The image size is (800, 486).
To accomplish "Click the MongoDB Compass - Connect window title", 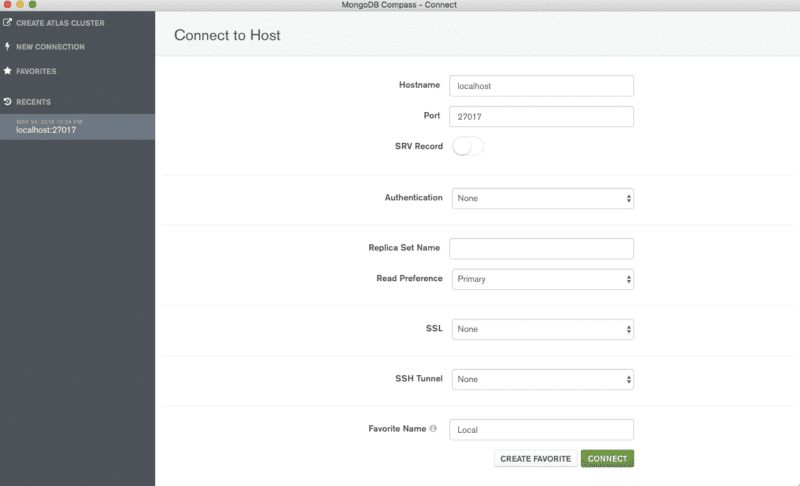I will pos(399,5).
